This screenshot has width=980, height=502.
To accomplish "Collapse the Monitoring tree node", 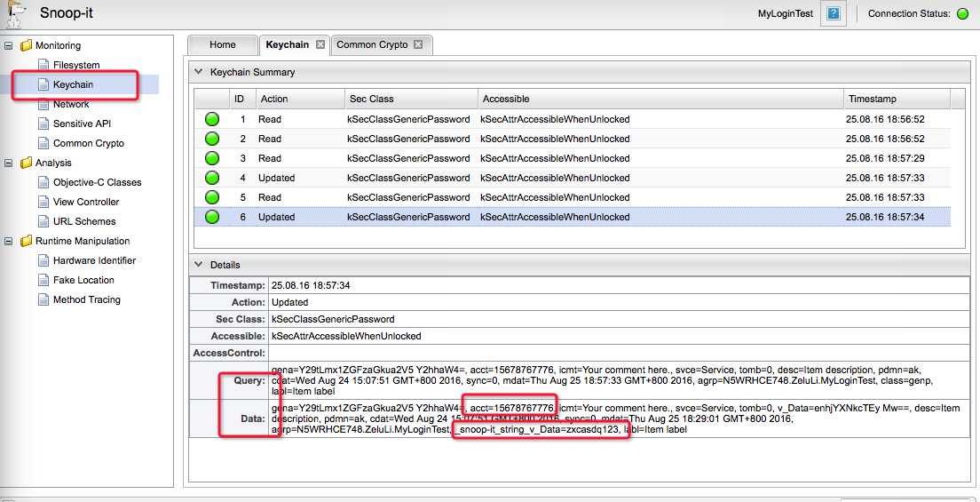I will tap(9, 45).
